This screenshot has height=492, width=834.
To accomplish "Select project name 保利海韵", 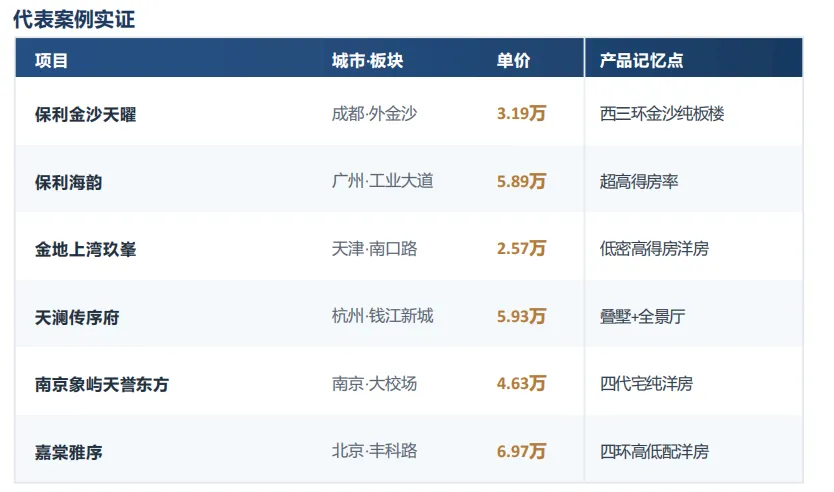I will coord(69,182).
